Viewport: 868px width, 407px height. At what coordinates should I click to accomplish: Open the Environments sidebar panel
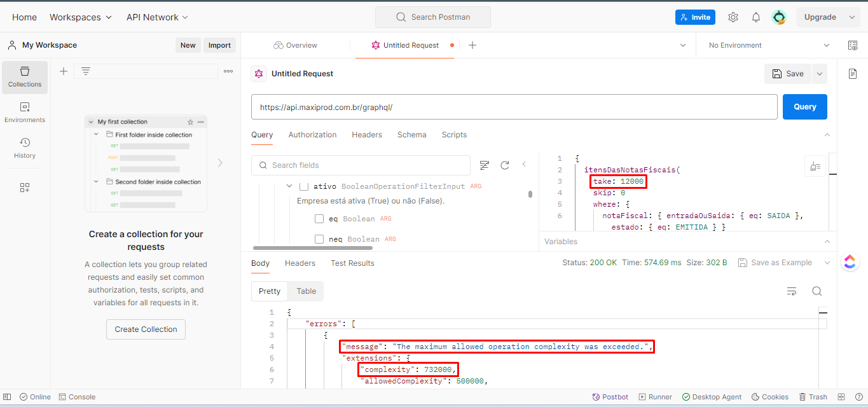[x=25, y=113]
